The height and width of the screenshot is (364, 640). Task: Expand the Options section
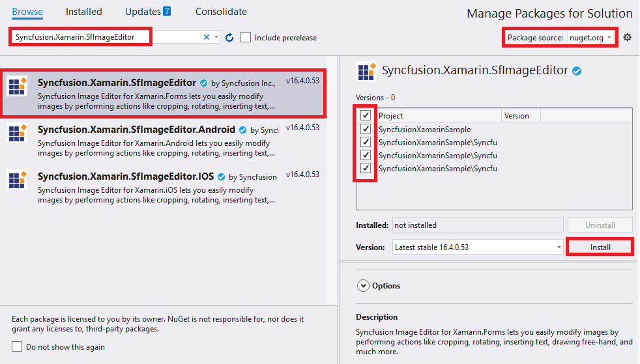coord(363,286)
